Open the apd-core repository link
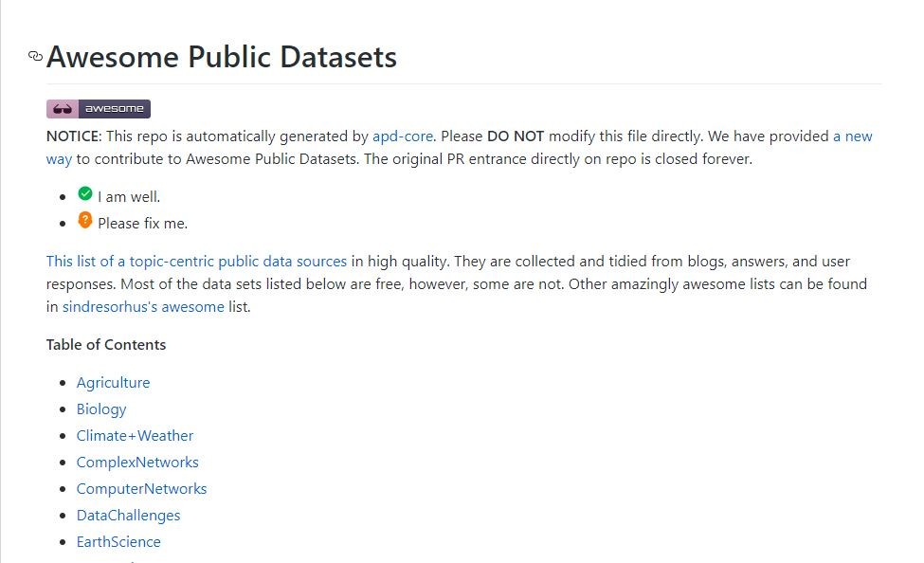924x563 pixels. [403, 136]
